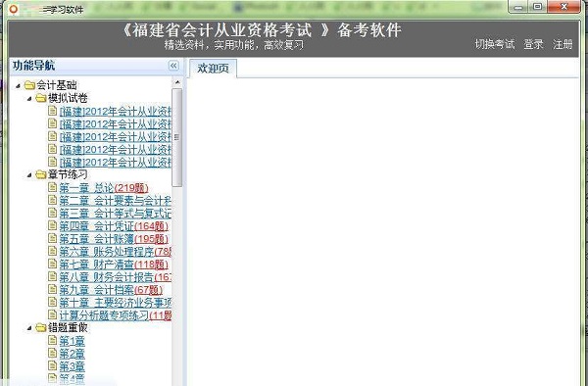Image resolution: width=588 pixels, height=386 pixels.
Task: Click the page icon beside 第2章 under 错题重做
Action: click(x=53, y=353)
